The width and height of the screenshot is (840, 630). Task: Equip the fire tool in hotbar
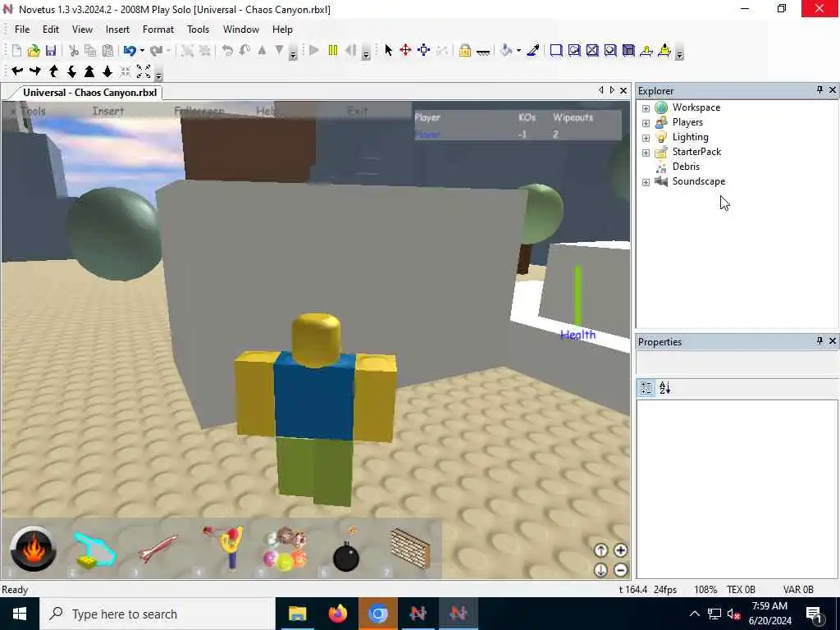(33, 549)
